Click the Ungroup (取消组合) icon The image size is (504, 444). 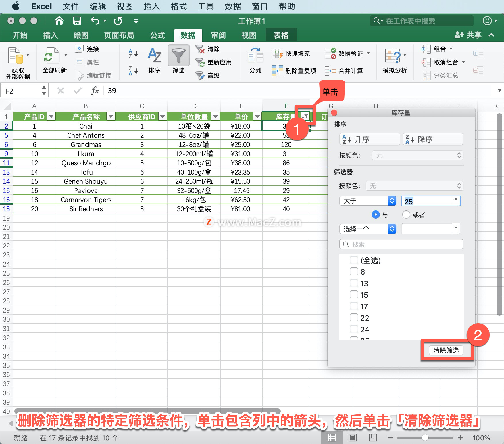(x=426, y=62)
